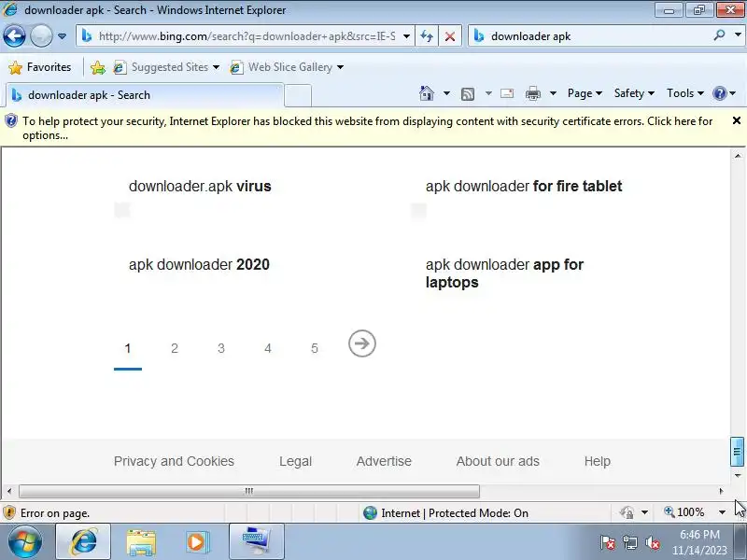Click the horizontal scrollbar thumb
747x560 pixels.
tap(248, 491)
